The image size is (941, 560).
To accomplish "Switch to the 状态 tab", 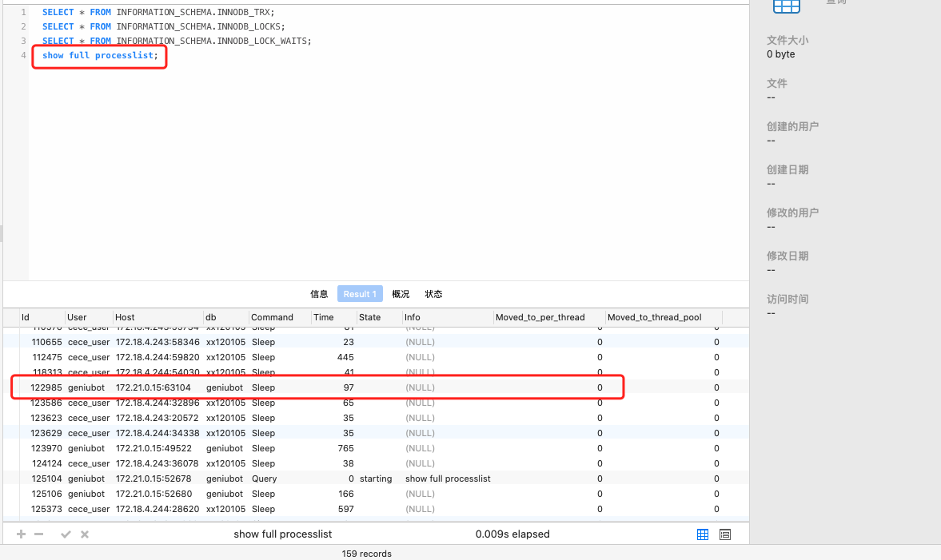I will coord(434,294).
